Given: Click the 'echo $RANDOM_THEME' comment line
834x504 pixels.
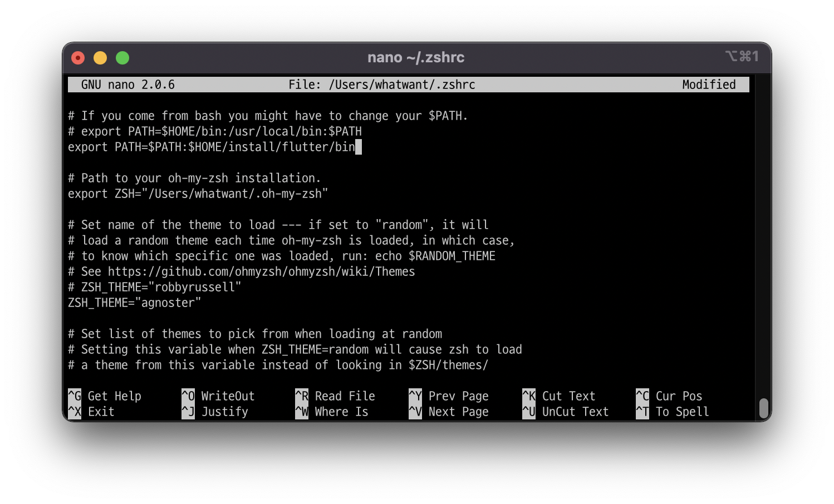Looking at the screenshot, I should tap(282, 256).
